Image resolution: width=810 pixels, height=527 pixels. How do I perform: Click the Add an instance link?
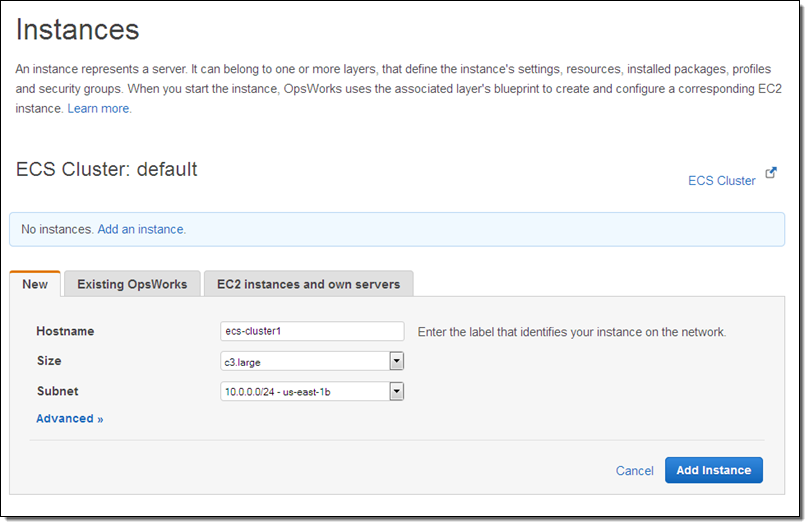(141, 229)
